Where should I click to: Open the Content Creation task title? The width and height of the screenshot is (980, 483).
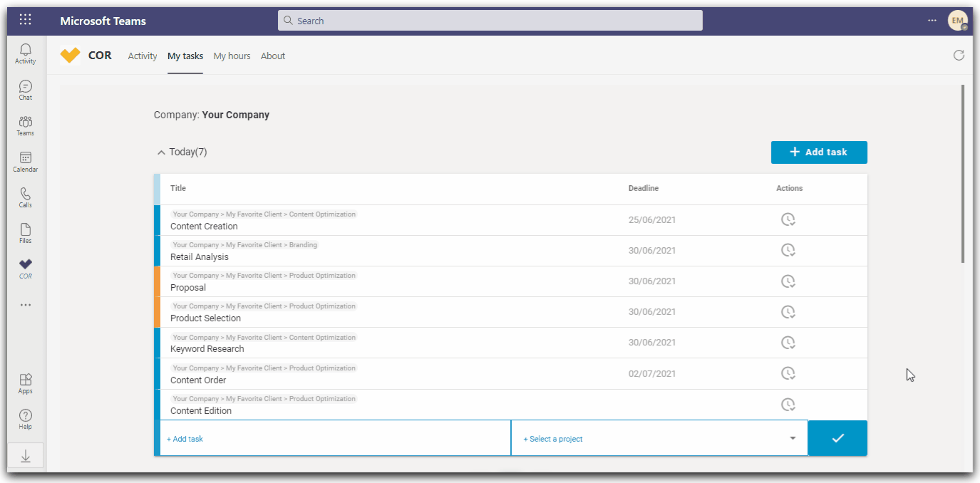(x=204, y=227)
